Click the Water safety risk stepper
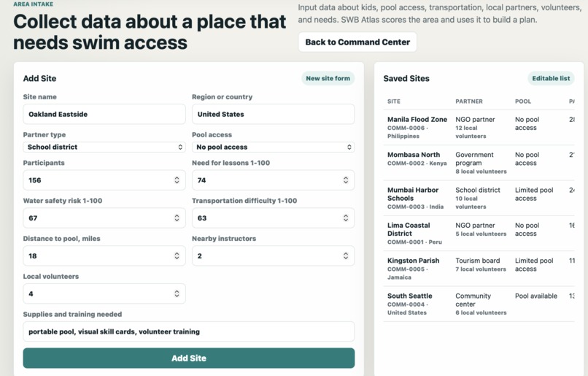 tap(177, 218)
